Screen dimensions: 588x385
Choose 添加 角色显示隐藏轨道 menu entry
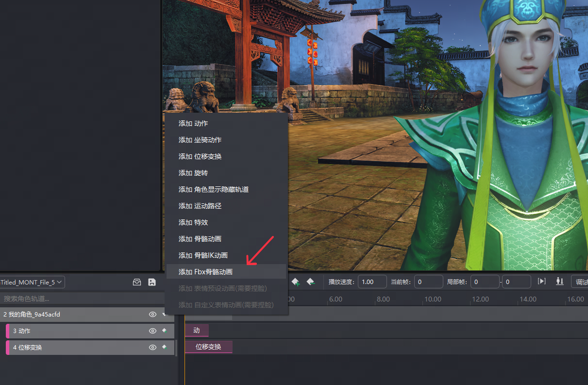tap(226, 189)
